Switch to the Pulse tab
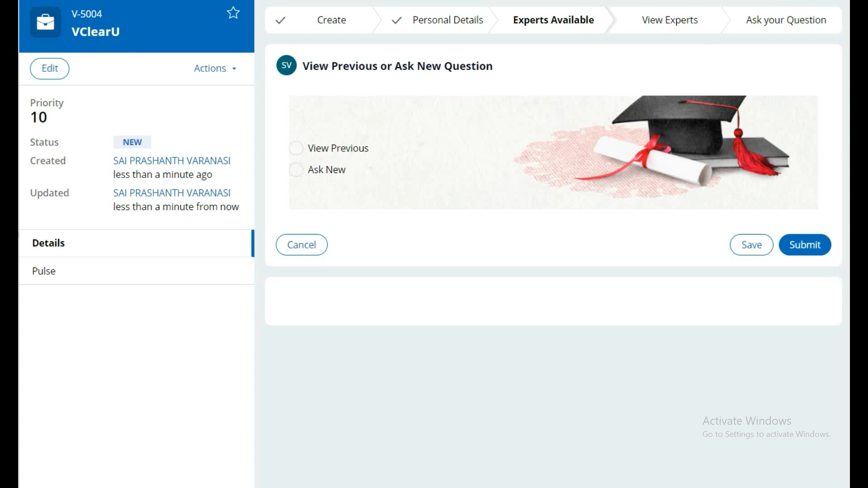Screen dimensions: 868x488 [x=44, y=271]
